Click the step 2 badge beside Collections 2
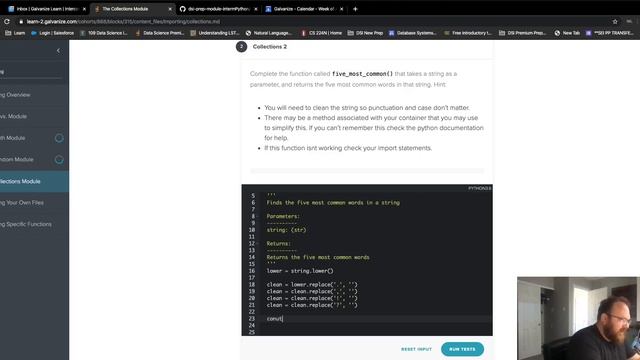 (241, 47)
